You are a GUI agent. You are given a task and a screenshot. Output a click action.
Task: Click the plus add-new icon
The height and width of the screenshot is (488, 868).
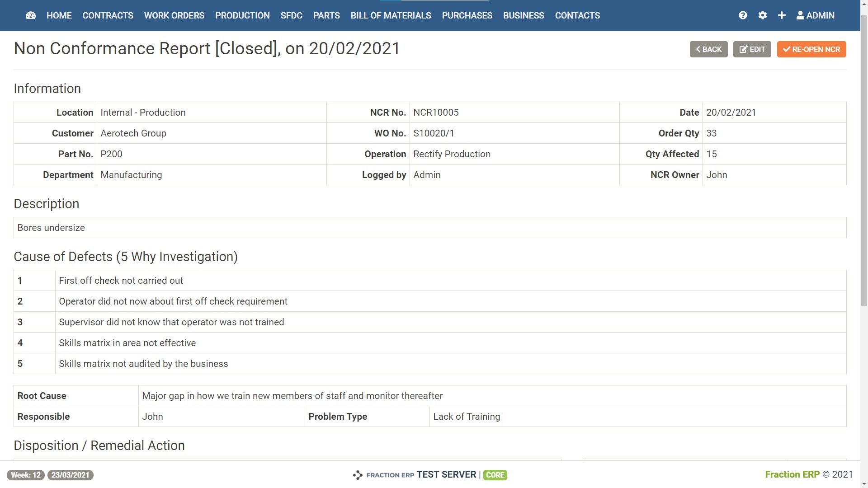(x=782, y=15)
